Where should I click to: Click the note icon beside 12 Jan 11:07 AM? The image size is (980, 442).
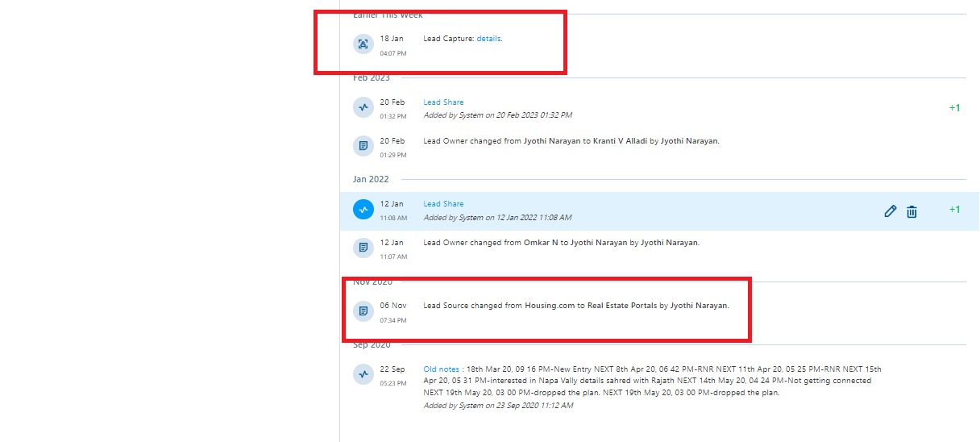(363, 247)
